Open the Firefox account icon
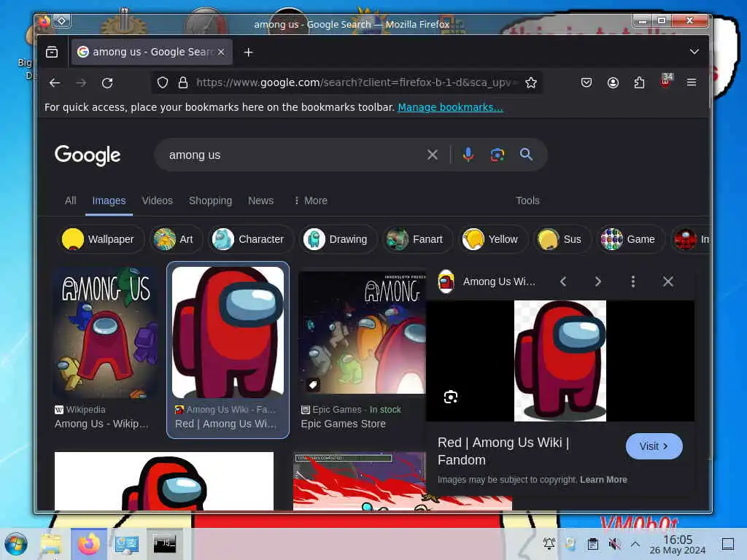The image size is (747, 560). coord(613,83)
